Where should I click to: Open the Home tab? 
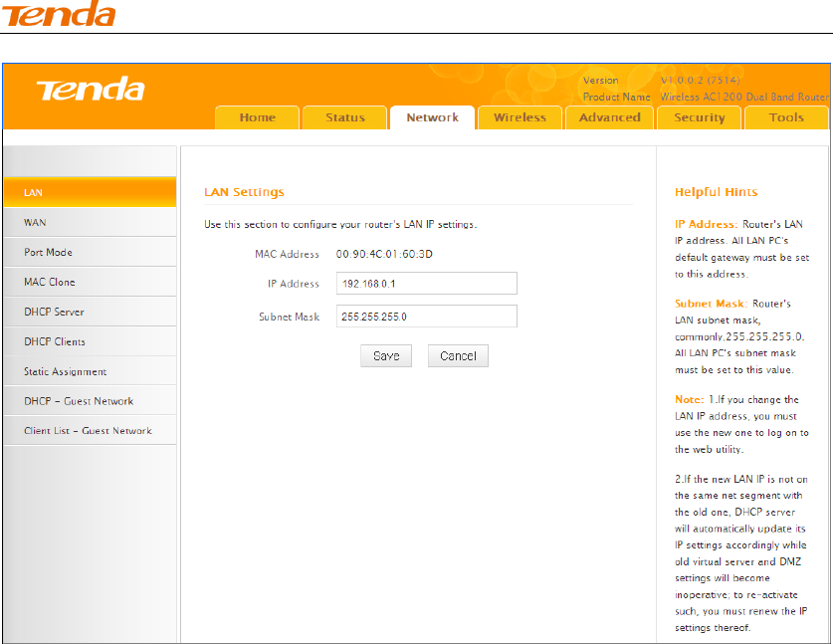[257, 117]
